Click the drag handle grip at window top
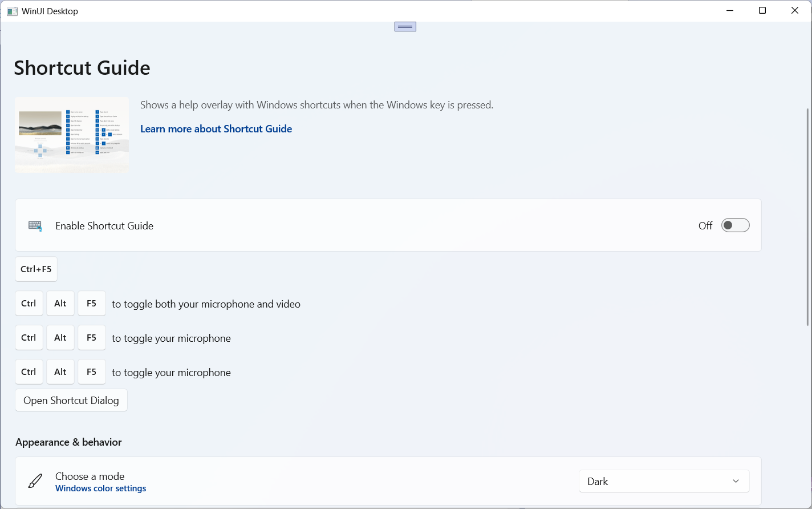Screen dimensions: 812x509 coord(405,26)
